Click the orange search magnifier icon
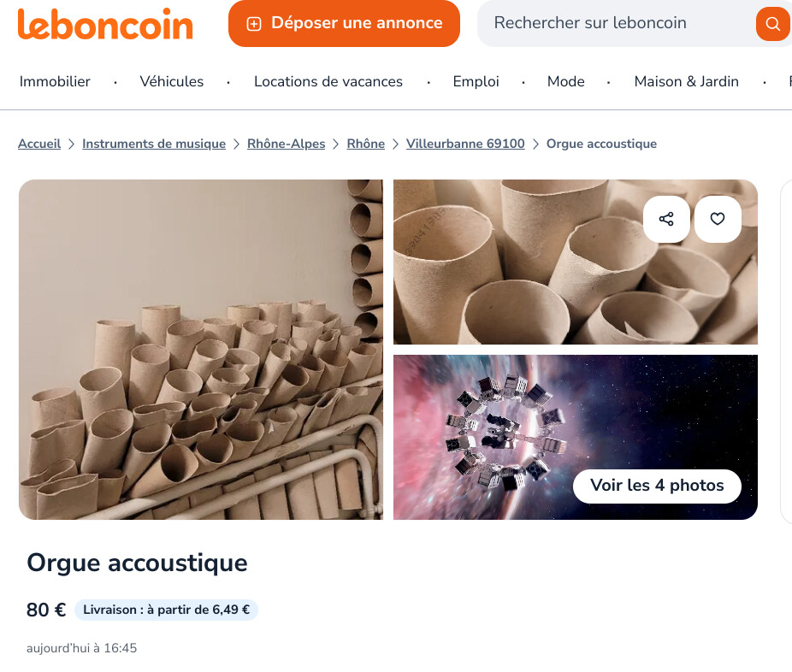 click(772, 23)
